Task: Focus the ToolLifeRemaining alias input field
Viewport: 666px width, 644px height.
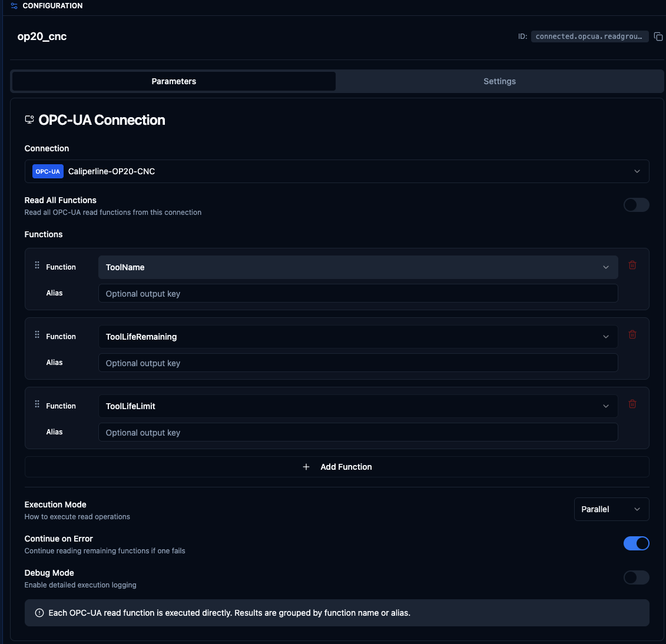Action: tap(357, 363)
